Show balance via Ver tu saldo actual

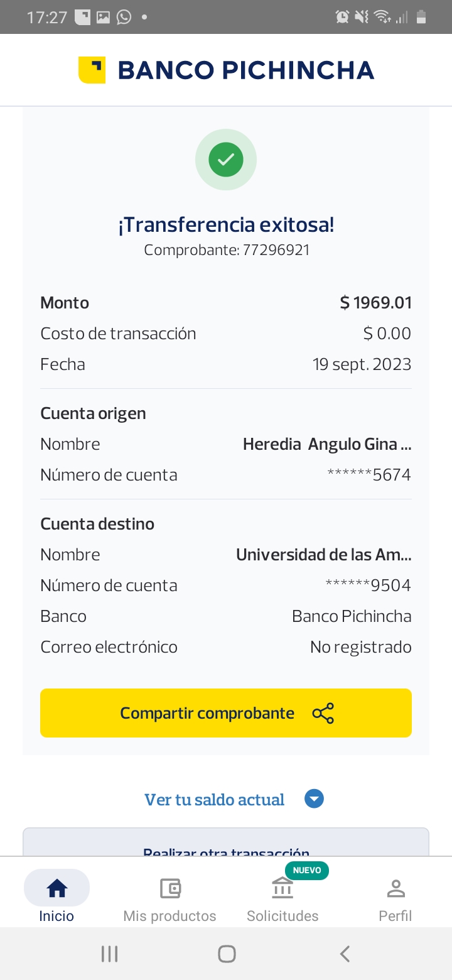(214, 800)
